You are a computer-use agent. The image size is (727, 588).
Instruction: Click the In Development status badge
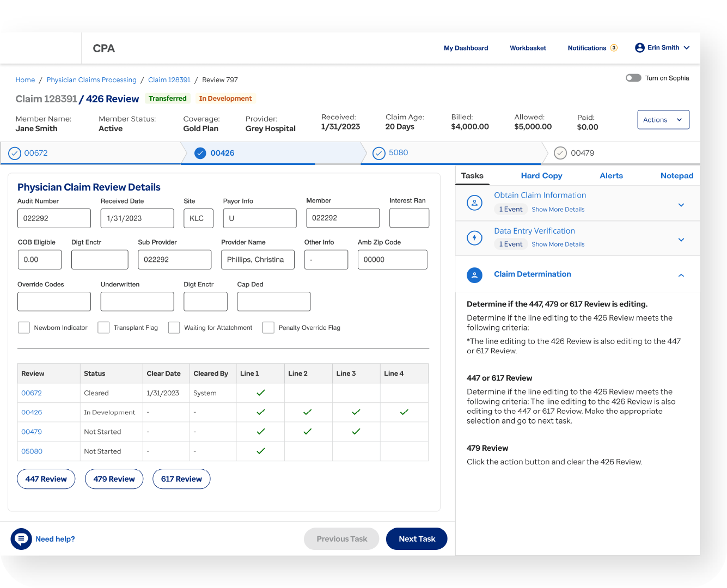(225, 99)
